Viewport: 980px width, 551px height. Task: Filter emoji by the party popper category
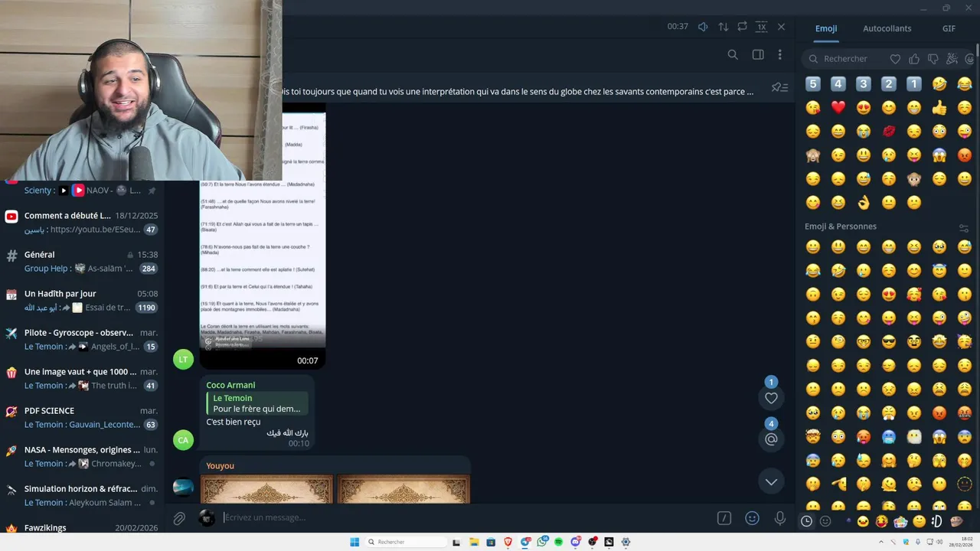pos(952,59)
